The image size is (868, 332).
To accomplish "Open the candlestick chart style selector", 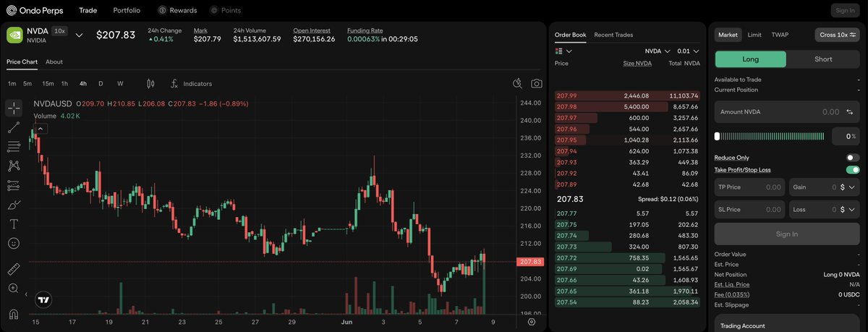I will point(150,84).
